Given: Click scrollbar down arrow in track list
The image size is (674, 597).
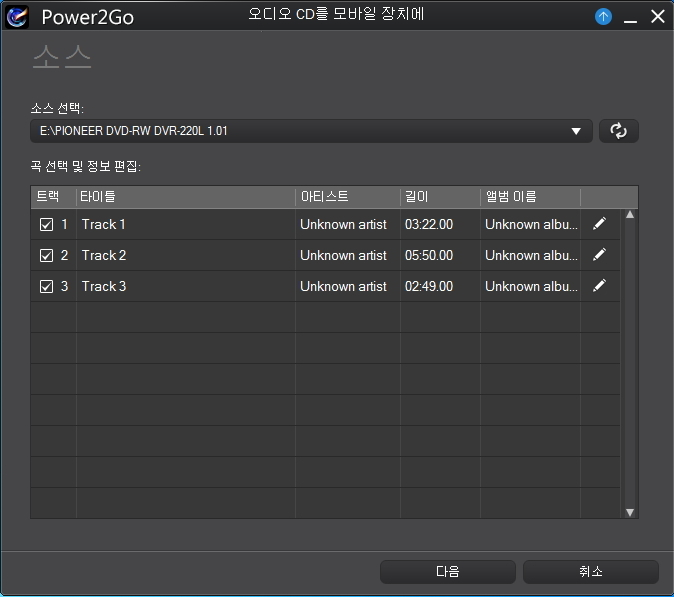Looking at the screenshot, I should click(x=630, y=512).
